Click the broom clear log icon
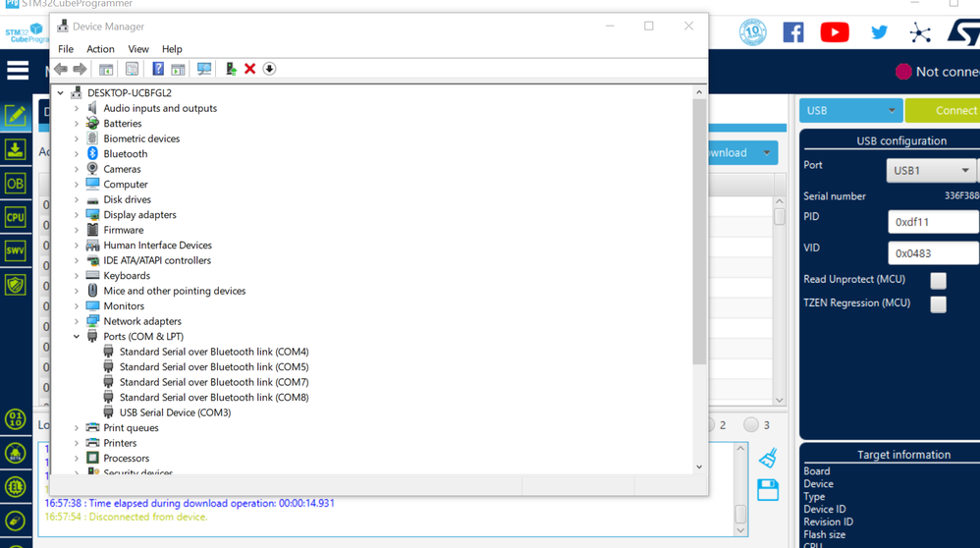The width and height of the screenshot is (980, 548). point(768,458)
